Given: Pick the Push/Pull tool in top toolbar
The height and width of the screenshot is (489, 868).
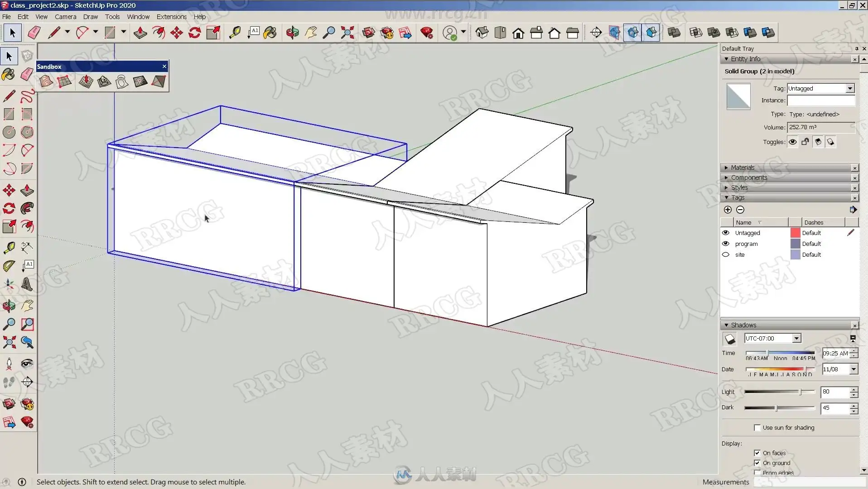Looking at the screenshot, I should (140, 33).
